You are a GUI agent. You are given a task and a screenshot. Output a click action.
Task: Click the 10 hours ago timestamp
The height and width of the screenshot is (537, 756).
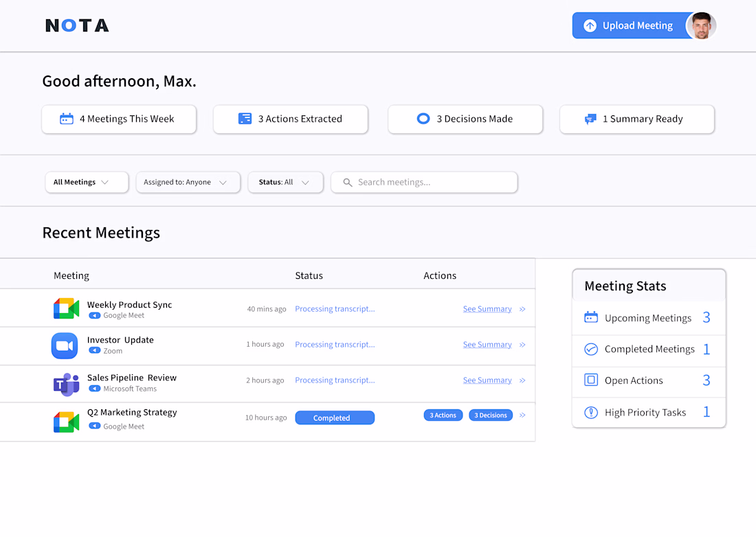pyautogui.click(x=266, y=418)
